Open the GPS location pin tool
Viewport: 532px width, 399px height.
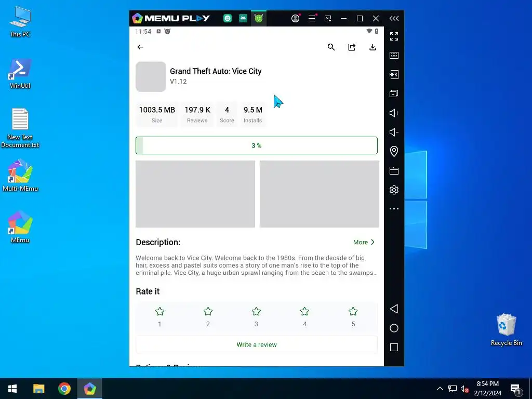point(394,151)
